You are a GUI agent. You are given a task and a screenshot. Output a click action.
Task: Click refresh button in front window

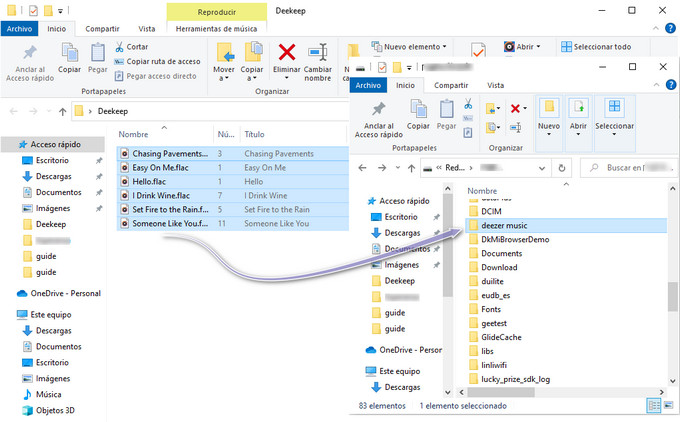pyautogui.click(x=562, y=168)
